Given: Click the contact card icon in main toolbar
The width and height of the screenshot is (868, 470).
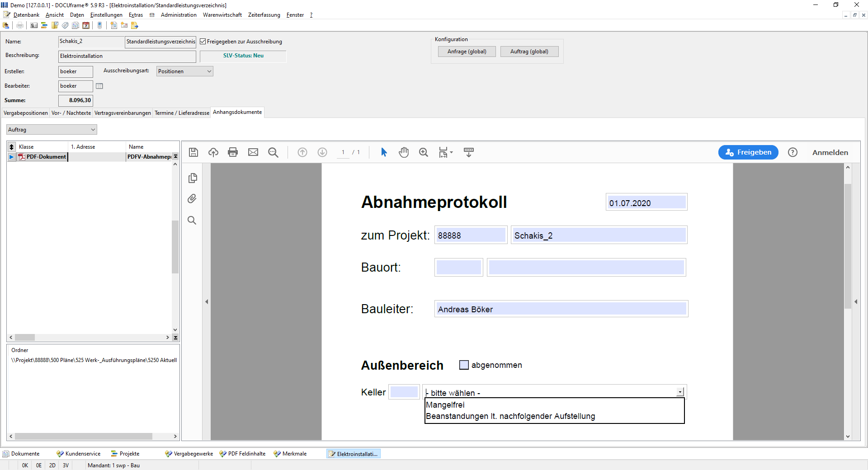Looking at the screenshot, I should [34, 25].
